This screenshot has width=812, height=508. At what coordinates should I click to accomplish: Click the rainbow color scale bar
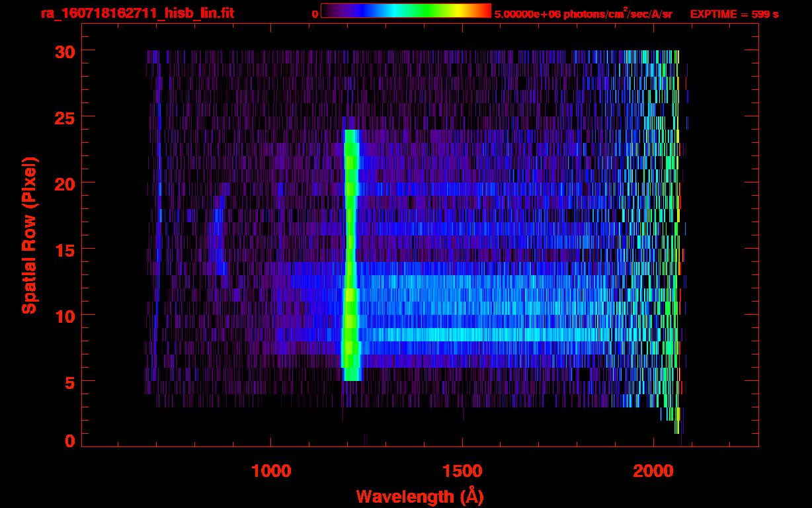pos(405,11)
